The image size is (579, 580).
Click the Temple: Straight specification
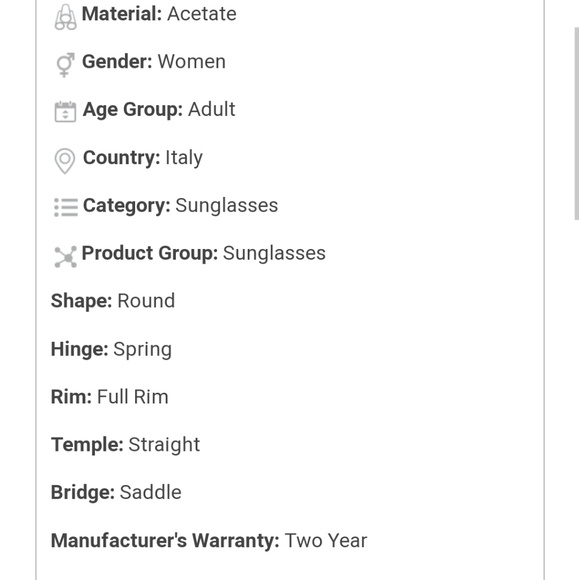125,445
